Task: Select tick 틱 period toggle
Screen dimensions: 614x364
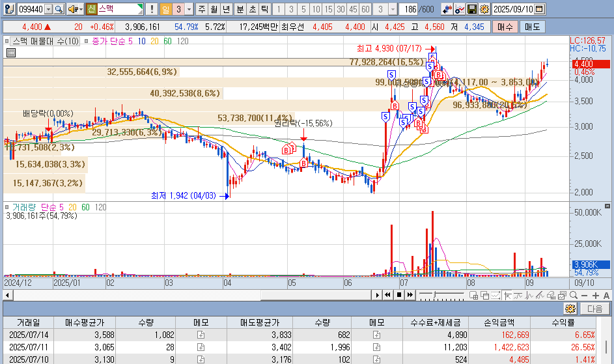Action: (265, 9)
